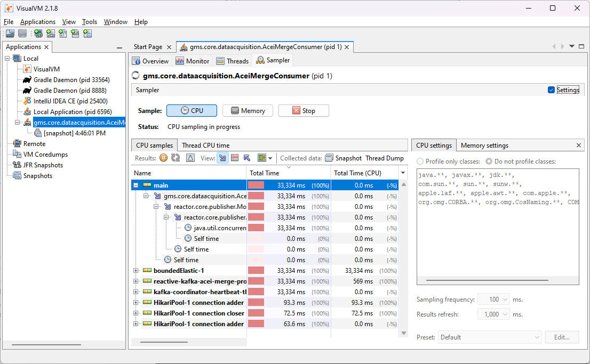Expand the kafka-coordinator-heartbeat thread row
Image resolution: width=590 pixels, height=364 pixels.
(136, 292)
